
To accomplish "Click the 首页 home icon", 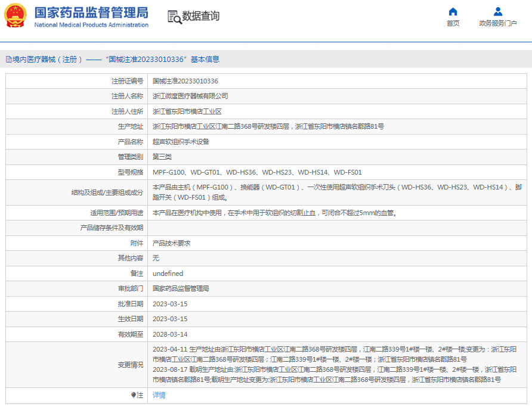I will pyautogui.click(x=453, y=12).
